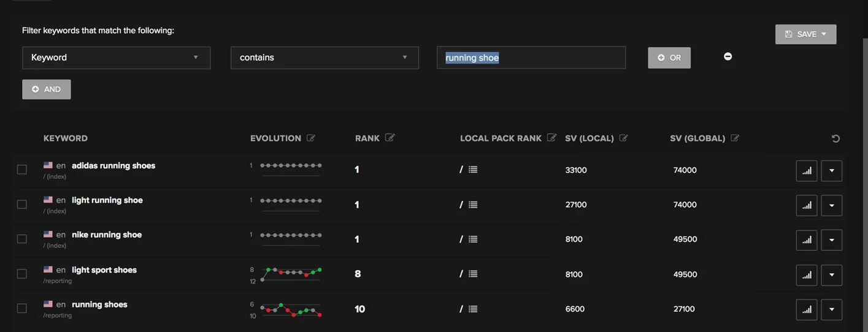Open local pack list for nike running shoe
The width and height of the screenshot is (868, 332).
point(473,239)
